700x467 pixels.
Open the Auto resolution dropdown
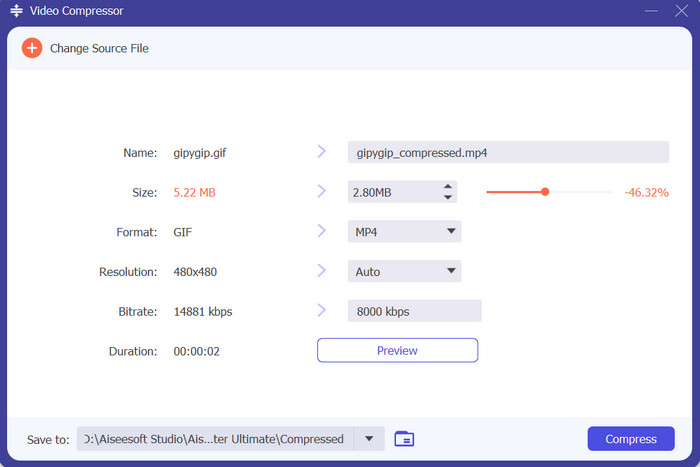tap(404, 271)
